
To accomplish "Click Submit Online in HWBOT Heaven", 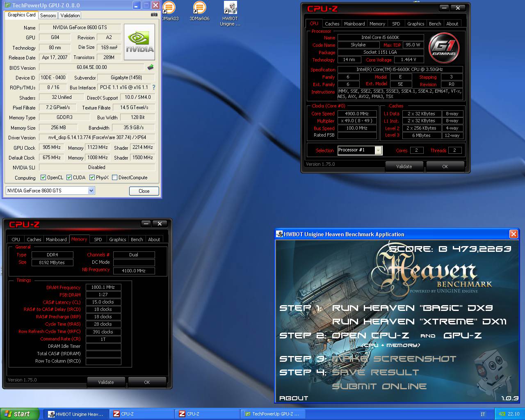I will 379,386.
